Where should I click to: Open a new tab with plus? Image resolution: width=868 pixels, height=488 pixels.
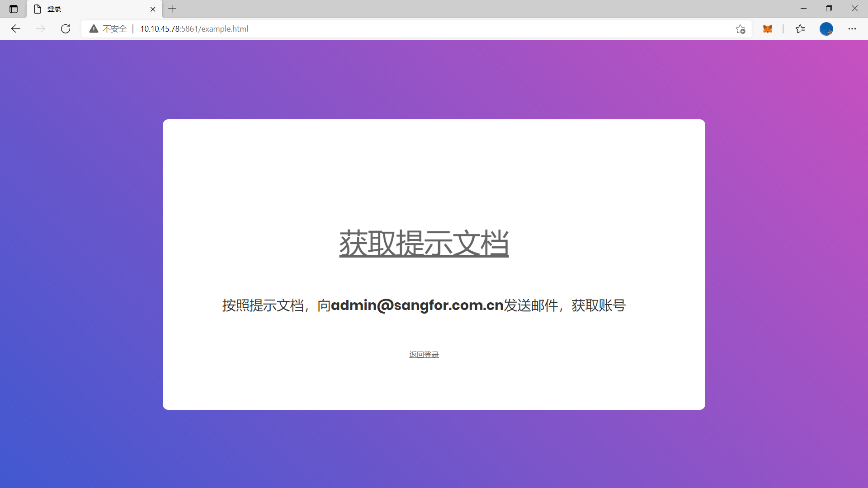pos(172,9)
